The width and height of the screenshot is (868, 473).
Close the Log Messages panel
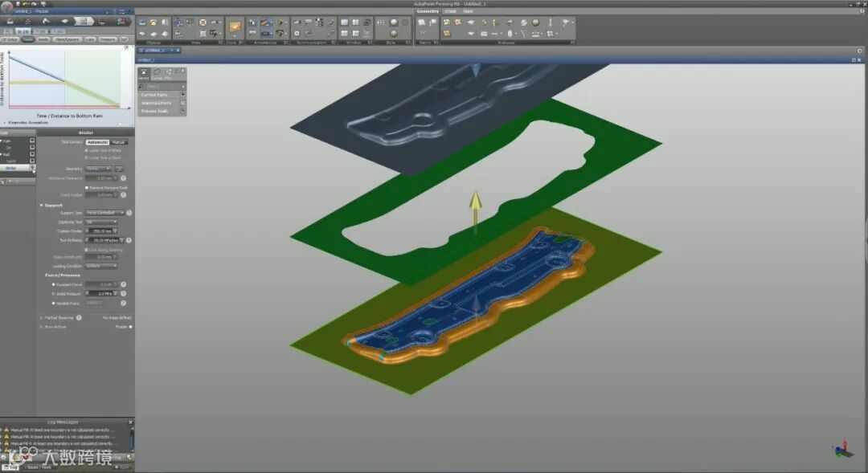coord(131,422)
